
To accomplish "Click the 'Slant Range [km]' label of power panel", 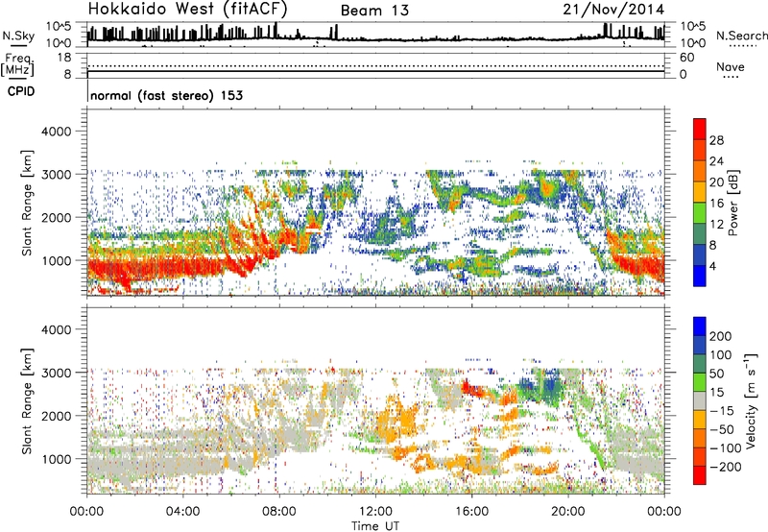I will [27, 203].
